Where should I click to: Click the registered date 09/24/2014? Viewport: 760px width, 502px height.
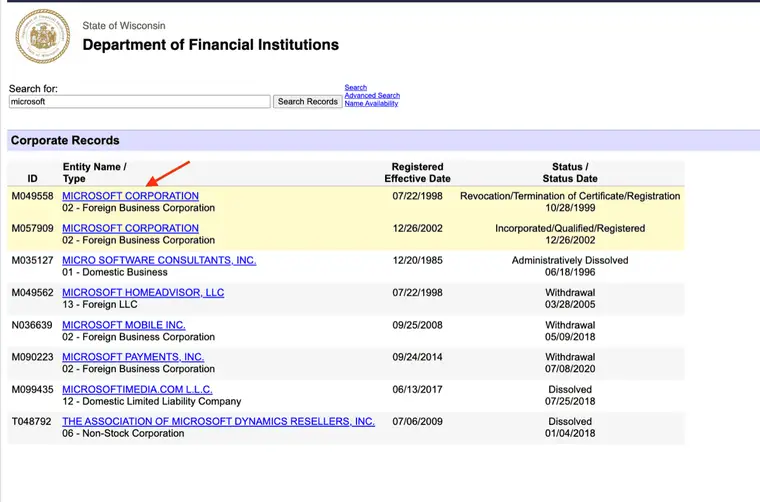[x=417, y=357]
